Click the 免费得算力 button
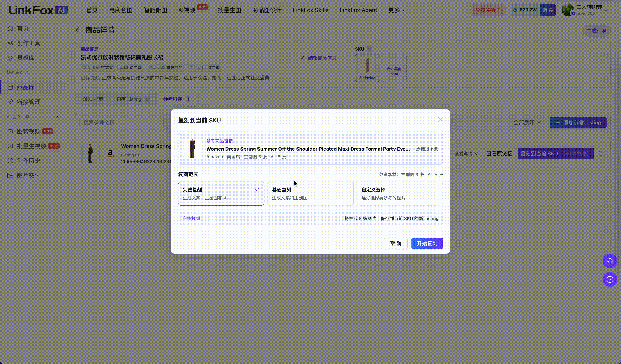 (x=488, y=10)
